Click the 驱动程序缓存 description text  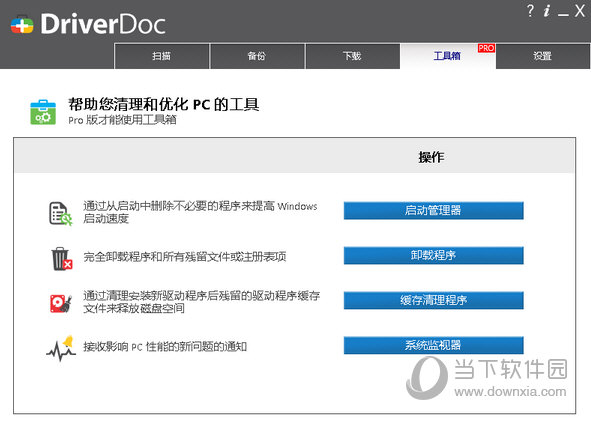click(202, 302)
